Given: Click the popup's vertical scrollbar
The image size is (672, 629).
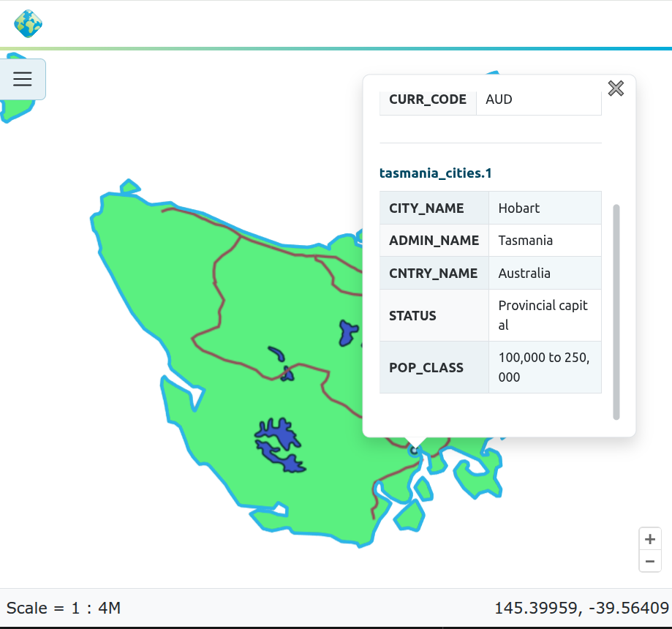Looking at the screenshot, I should 616,312.
